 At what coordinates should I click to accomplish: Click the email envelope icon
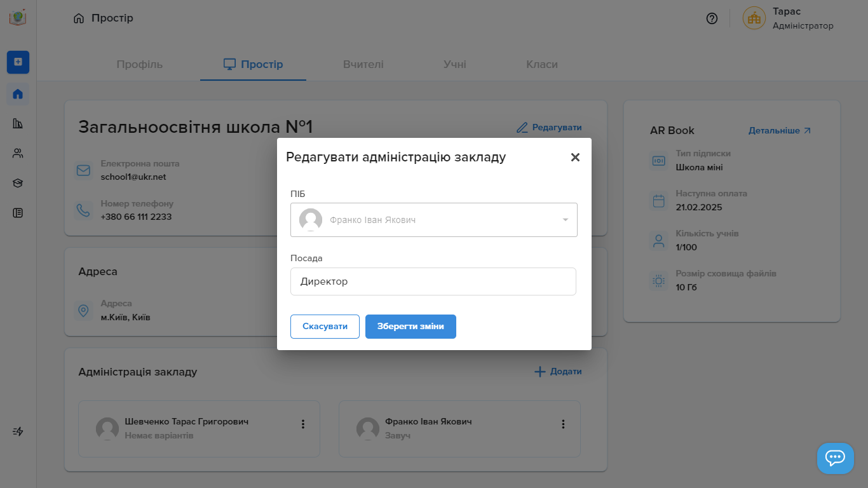click(x=83, y=170)
